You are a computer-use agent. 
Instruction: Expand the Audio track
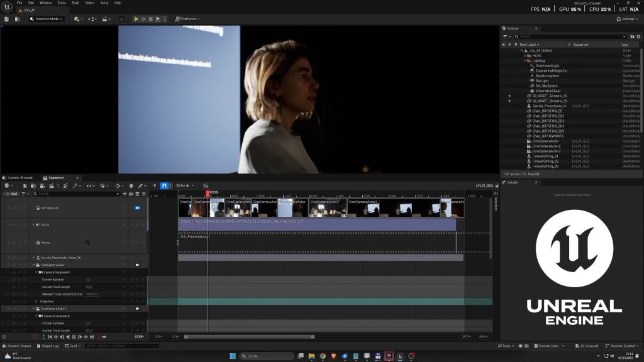click(34, 225)
